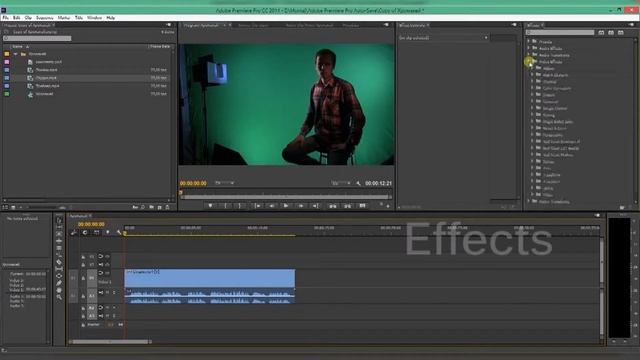Click the video clip on track V1
This screenshot has height=360, width=640.
click(210, 278)
